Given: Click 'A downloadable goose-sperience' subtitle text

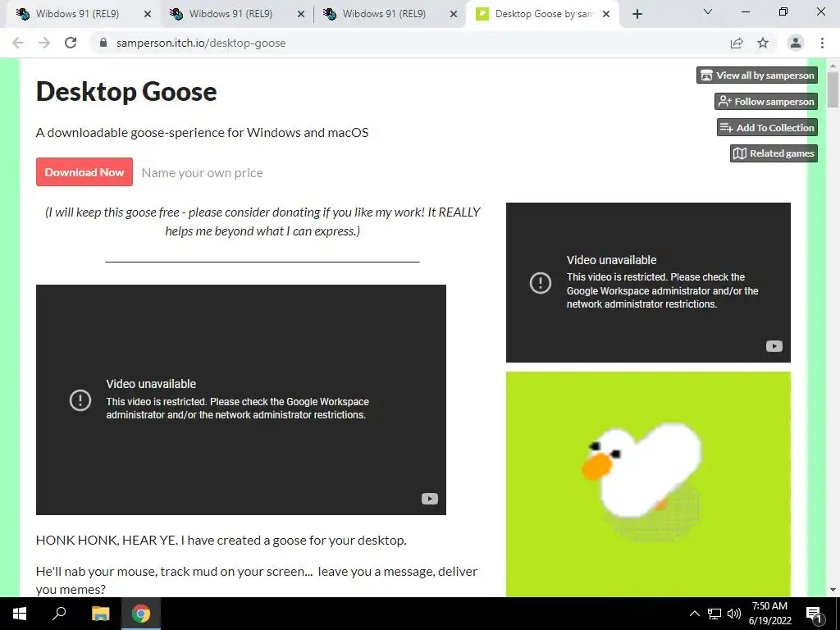Looking at the screenshot, I should [202, 132].
